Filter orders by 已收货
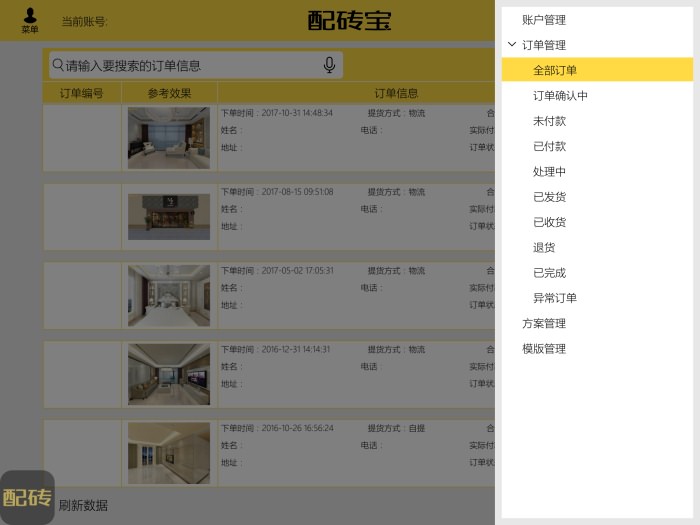This screenshot has width=700, height=525. coord(550,222)
